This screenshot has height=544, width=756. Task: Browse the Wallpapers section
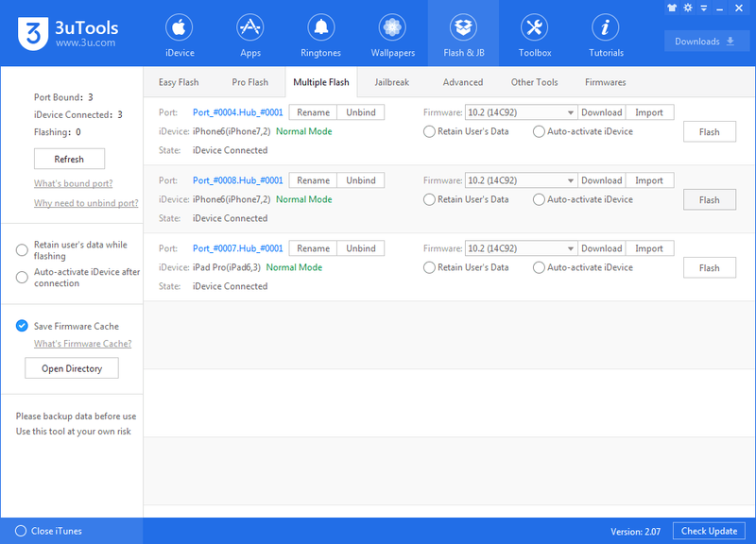[x=392, y=36]
